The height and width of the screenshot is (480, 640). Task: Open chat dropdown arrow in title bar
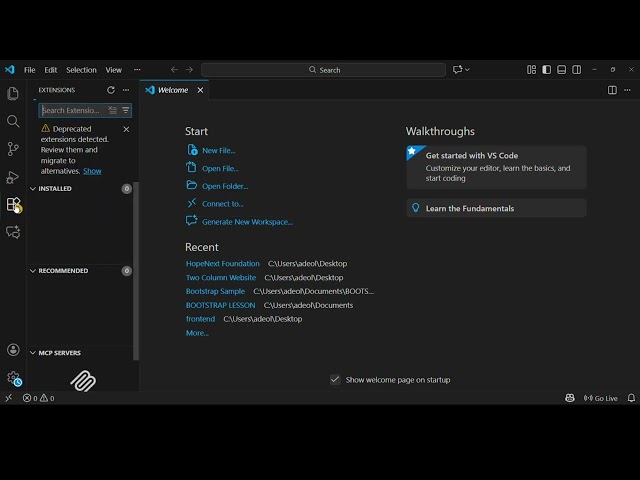click(467, 70)
